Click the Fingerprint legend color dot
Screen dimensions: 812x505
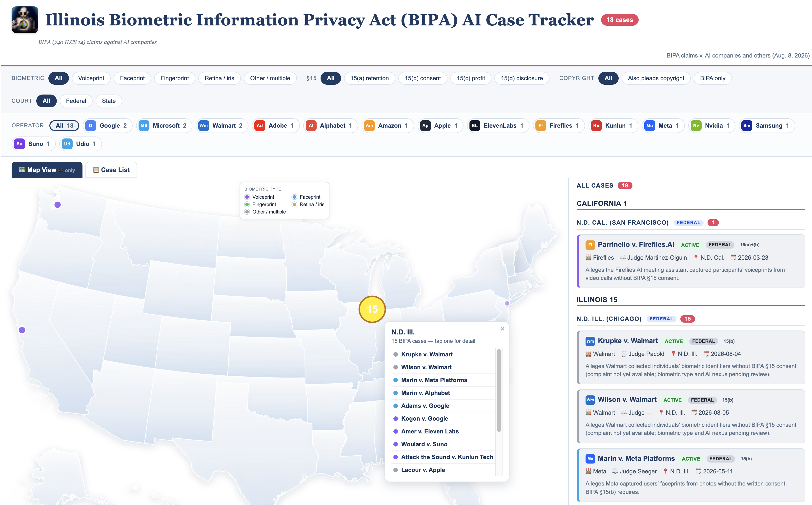click(x=247, y=204)
